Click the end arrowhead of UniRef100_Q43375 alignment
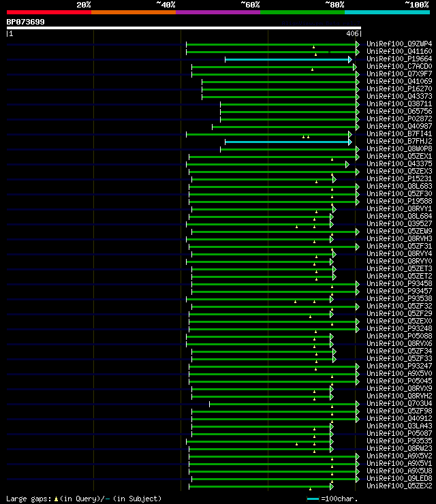Viewport: 436px width, 504px height. click(347, 165)
